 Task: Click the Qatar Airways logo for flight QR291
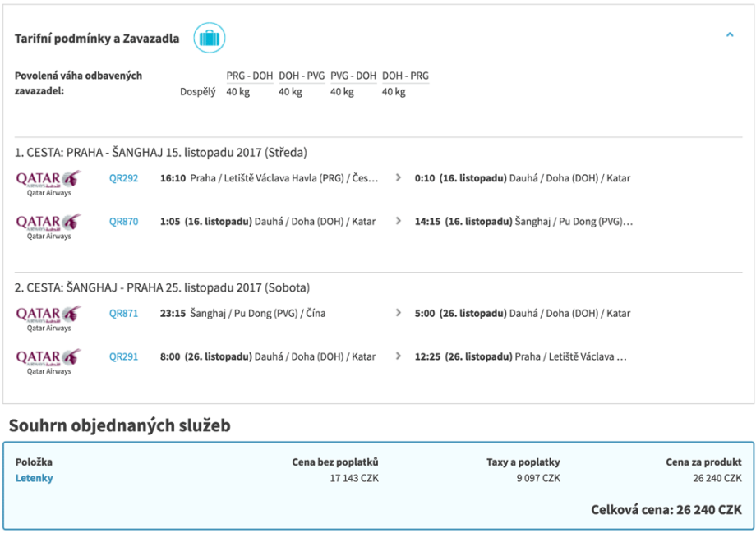pyautogui.click(x=48, y=360)
